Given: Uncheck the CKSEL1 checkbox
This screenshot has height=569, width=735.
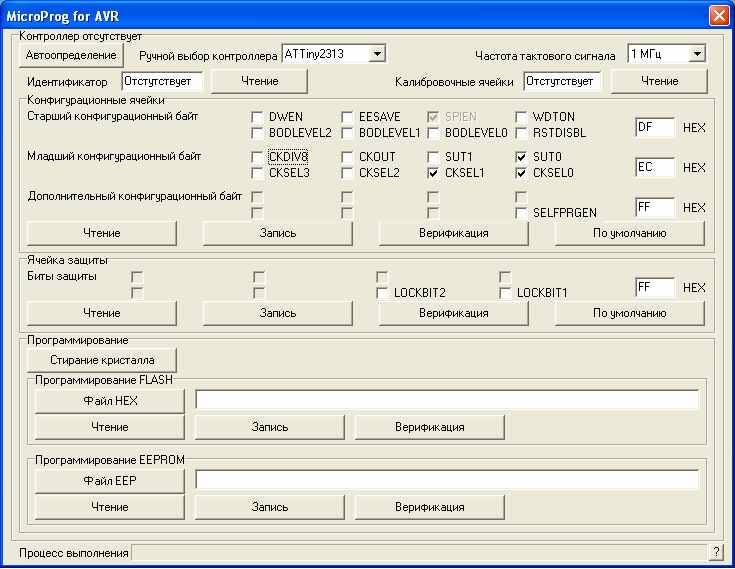Looking at the screenshot, I should [x=434, y=173].
